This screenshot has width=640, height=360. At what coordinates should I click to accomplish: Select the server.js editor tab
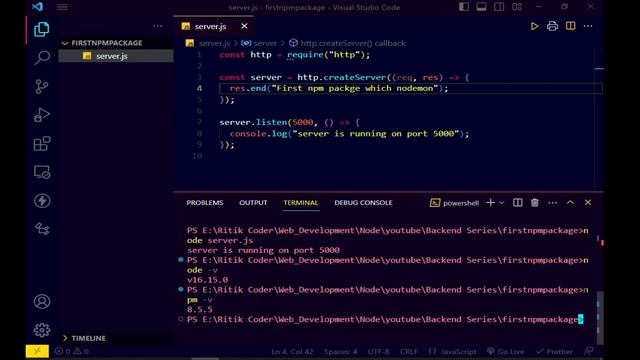[x=213, y=26]
